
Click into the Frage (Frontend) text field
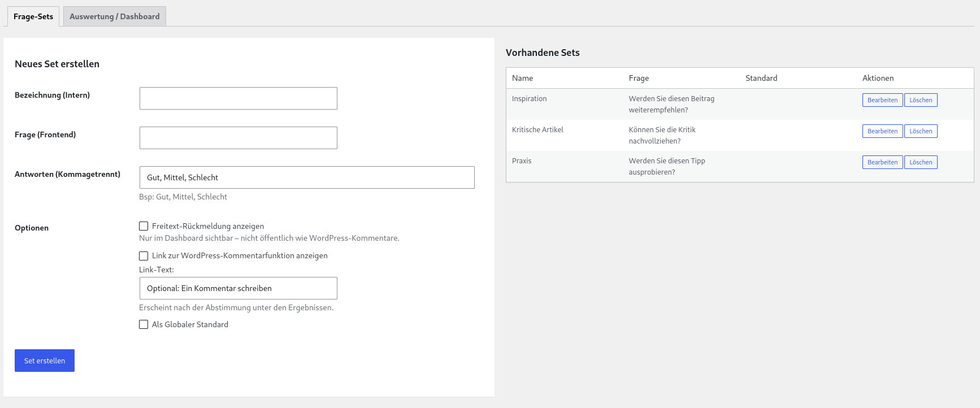239,138
